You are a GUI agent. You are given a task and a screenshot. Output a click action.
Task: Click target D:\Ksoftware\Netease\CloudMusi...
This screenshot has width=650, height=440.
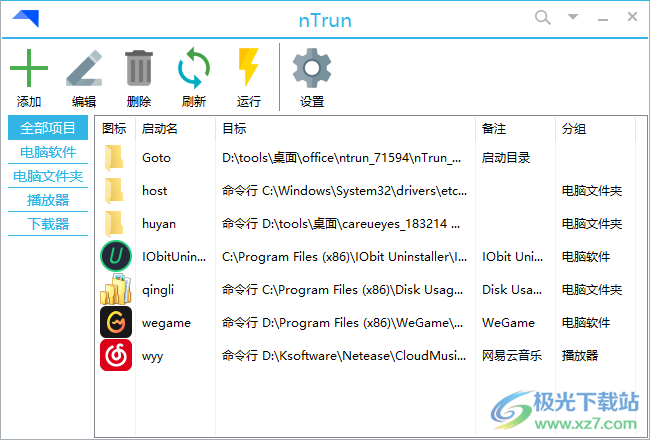tap(344, 356)
